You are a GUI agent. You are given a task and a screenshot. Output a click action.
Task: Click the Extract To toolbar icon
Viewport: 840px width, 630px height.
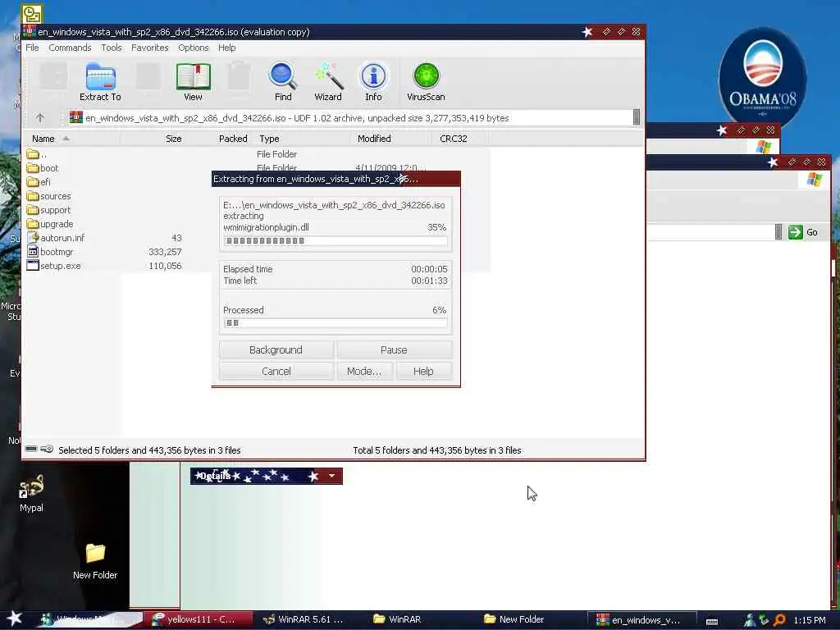[100, 76]
